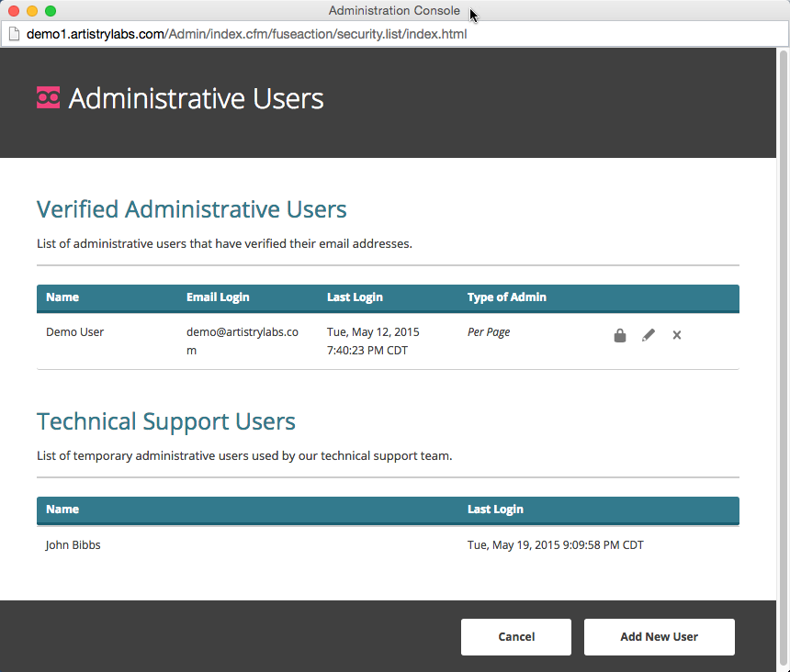The image size is (790, 672).
Task: Click the Name header in the technical support table
Action: (x=62, y=509)
